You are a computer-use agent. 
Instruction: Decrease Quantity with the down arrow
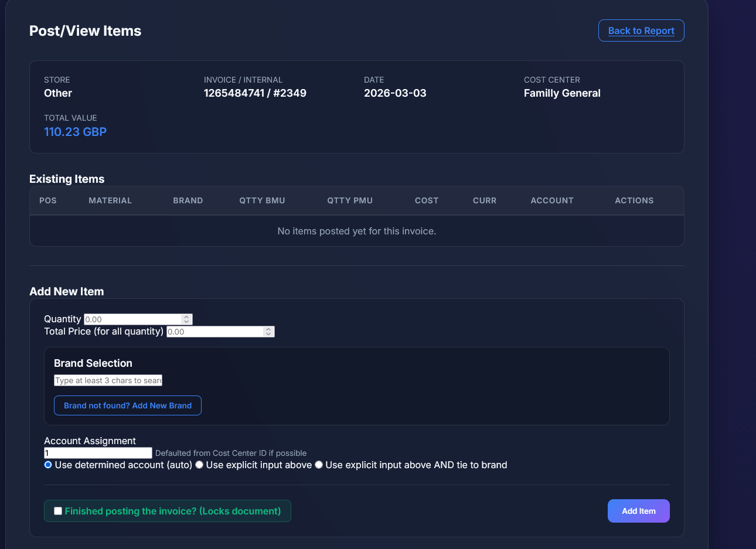[x=186, y=322]
